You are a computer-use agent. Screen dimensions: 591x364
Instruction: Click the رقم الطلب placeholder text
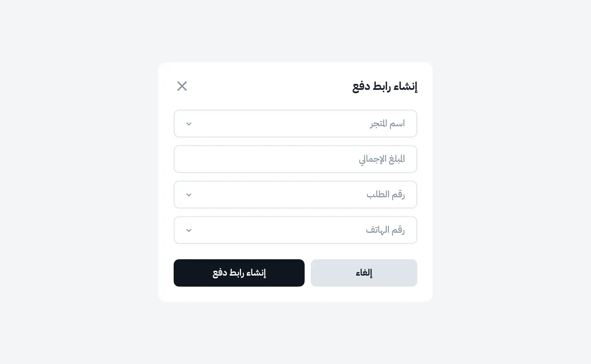[x=385, y=195]
